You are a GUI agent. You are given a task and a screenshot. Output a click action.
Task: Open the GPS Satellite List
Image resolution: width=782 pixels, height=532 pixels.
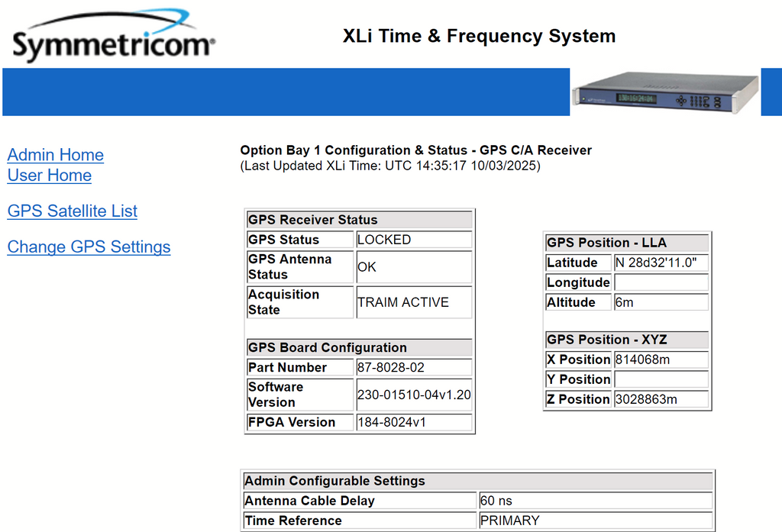(72, 211)
